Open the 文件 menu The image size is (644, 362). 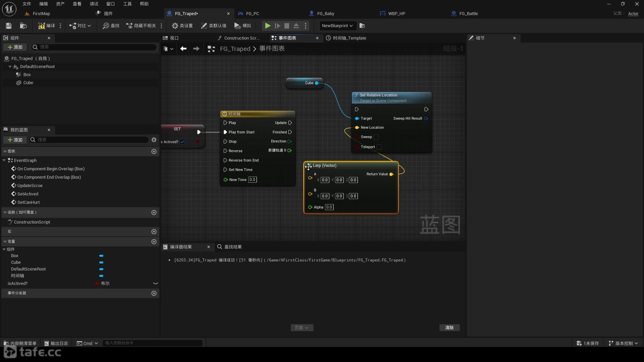(27, 4)
